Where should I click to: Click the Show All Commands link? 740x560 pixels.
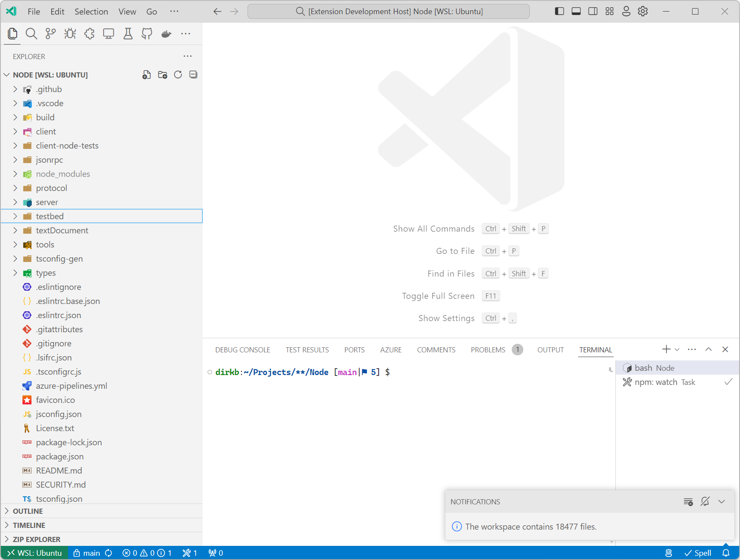point(433,229)
